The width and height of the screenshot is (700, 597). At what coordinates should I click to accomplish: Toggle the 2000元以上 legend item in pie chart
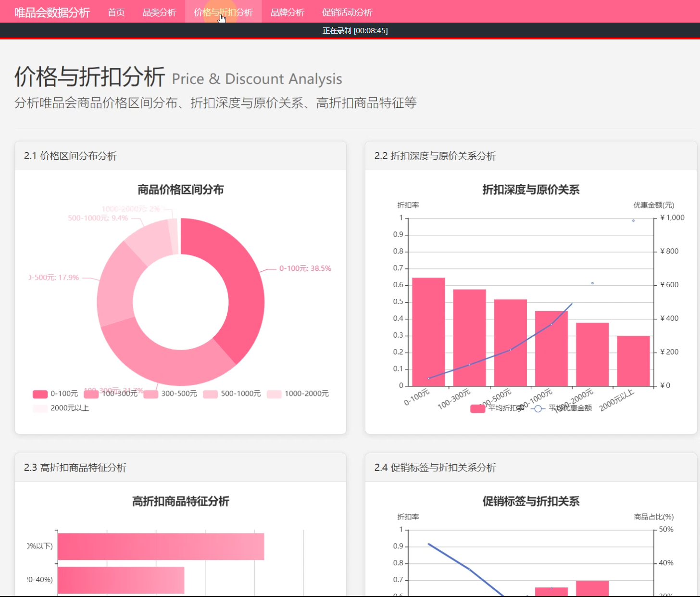[x=61, y=408]
